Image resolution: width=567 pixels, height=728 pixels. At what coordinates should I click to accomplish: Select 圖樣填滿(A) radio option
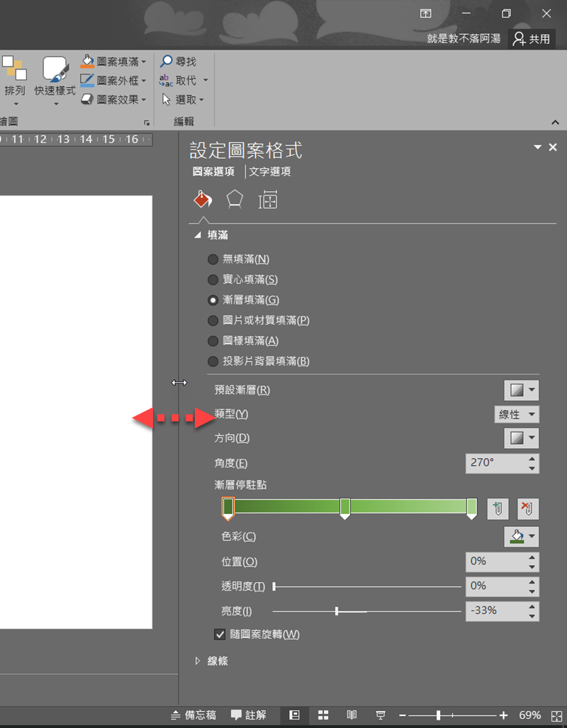point(243,341)
